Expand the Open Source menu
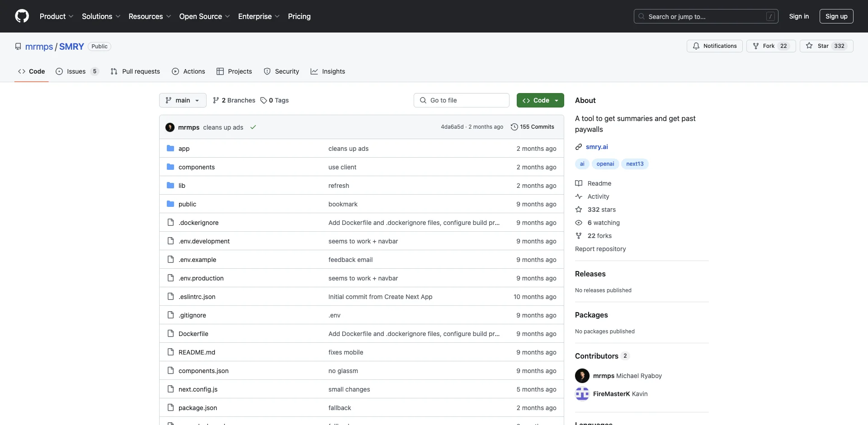The width and height of the screenshot is (868, 425). pyautogui.click(x=204, y=16)
